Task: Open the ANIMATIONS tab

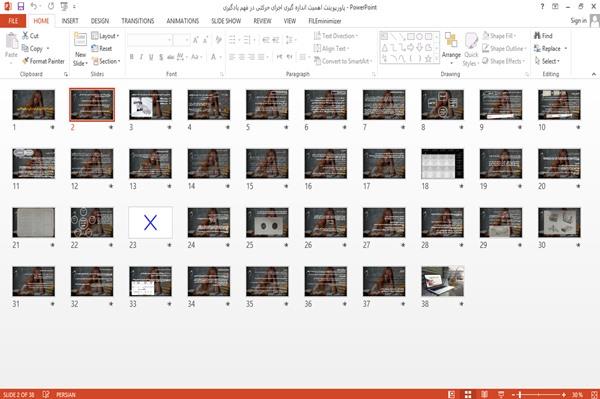Action: (x=183, y=21)
